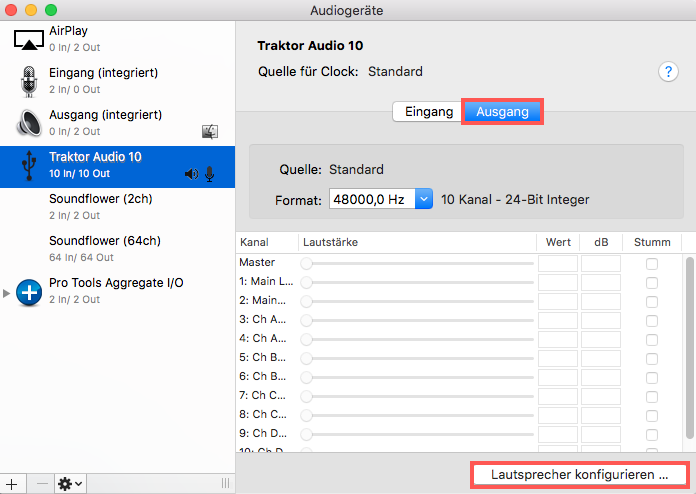Open the gear actions menu
The image size is (696, 494).
(x=70, y=484)
